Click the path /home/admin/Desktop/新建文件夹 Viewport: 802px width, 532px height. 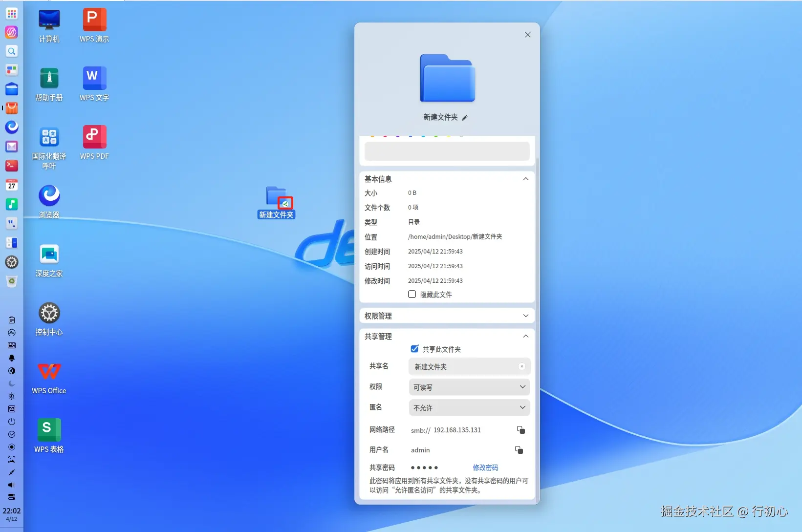[455, 236]
